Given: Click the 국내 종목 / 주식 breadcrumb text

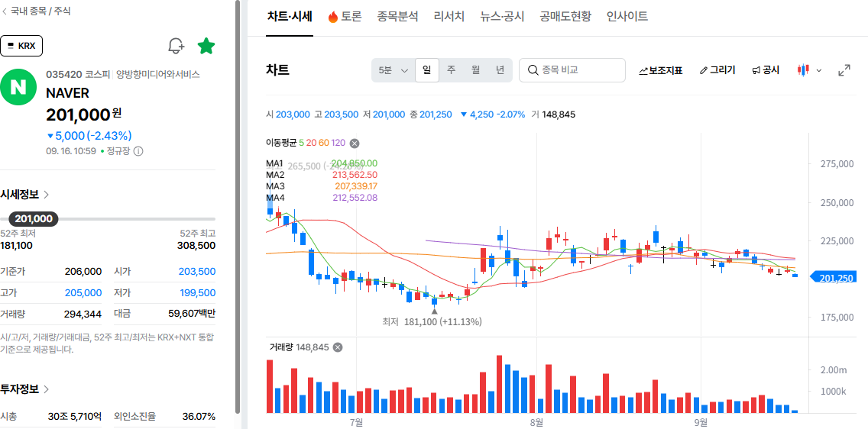Looking at the screenshot, I should coord(40,11).
